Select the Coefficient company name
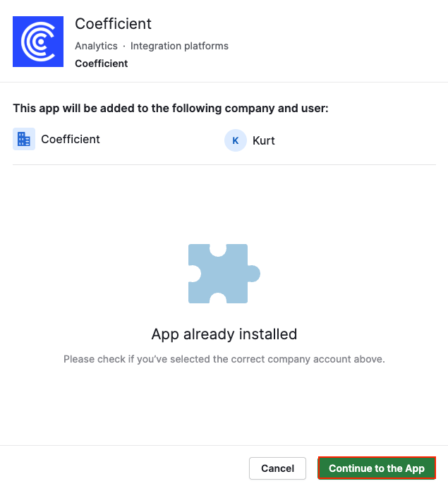 (71, 140)
